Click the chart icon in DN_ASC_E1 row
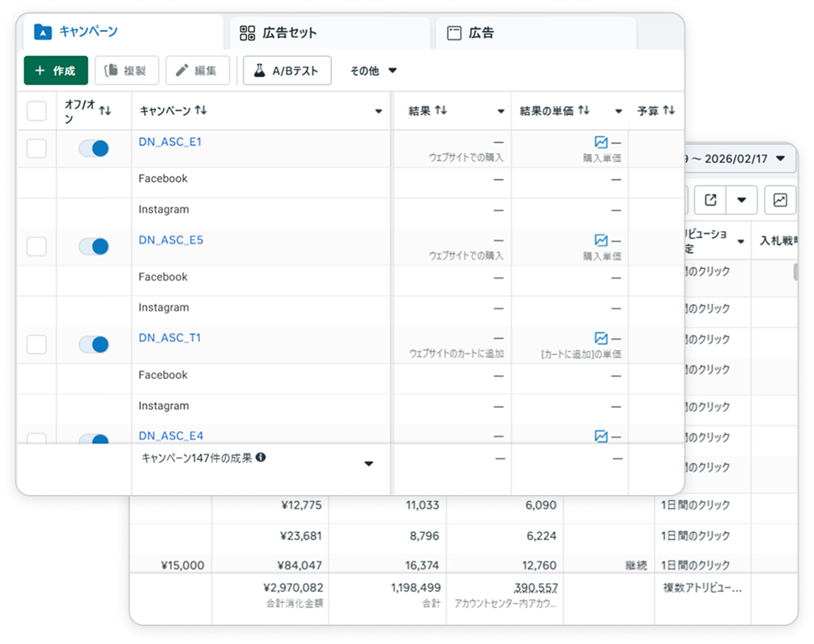The height and width of the screenshot is (644, 814). 600,142
